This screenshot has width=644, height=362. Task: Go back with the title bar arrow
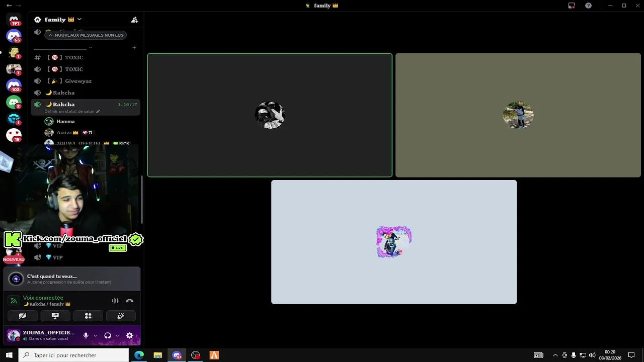coord(9,6)
